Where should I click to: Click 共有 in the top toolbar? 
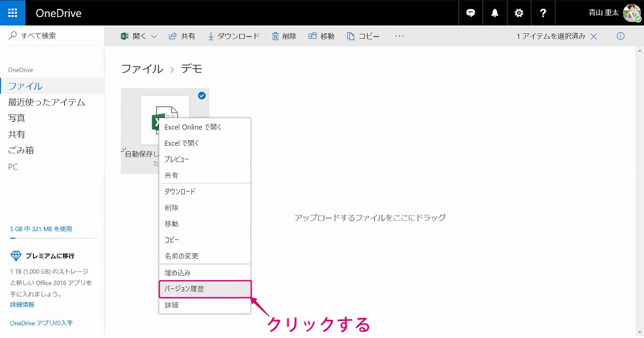pos(182,36)
